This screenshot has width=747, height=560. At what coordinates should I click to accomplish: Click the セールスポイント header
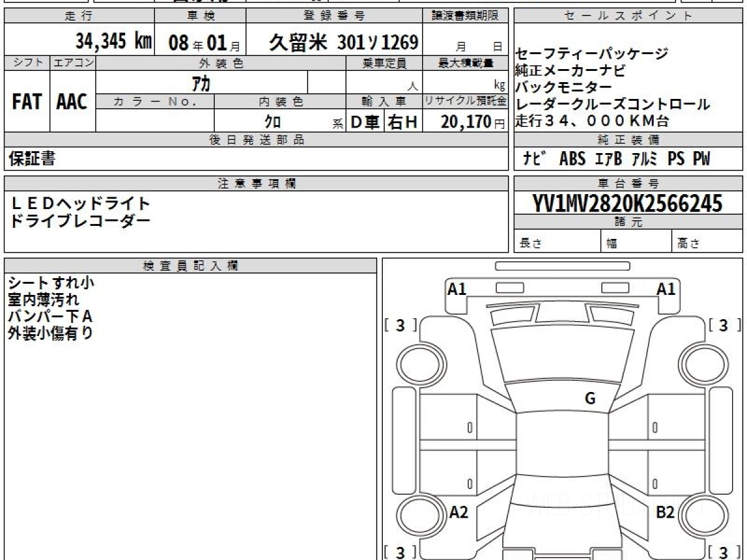click(628, 16)
